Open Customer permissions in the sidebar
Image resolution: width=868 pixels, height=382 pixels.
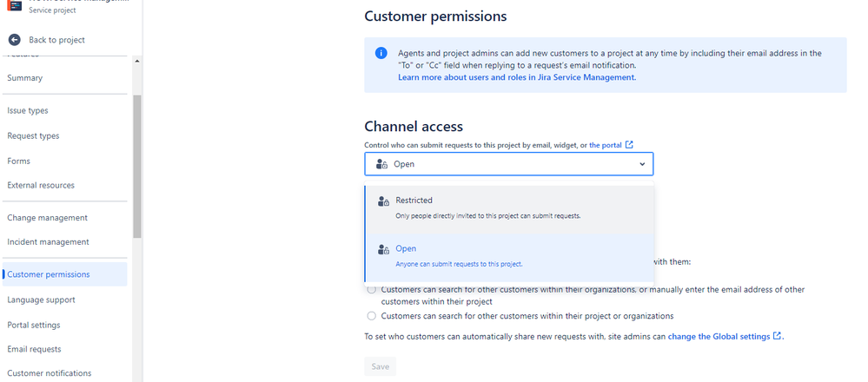pos(64,274)
